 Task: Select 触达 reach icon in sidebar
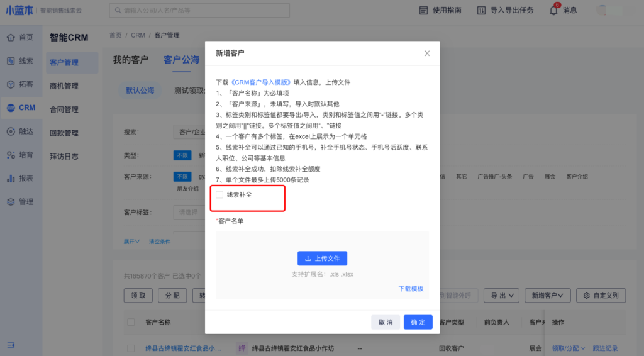pyautogui.click(x=11, y=131)
